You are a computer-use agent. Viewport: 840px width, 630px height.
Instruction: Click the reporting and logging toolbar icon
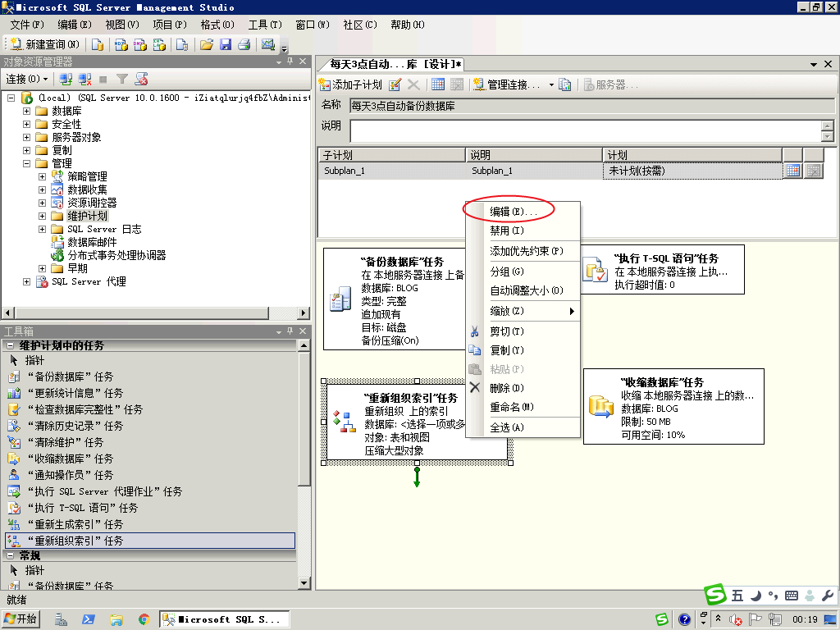coord(564,84)
